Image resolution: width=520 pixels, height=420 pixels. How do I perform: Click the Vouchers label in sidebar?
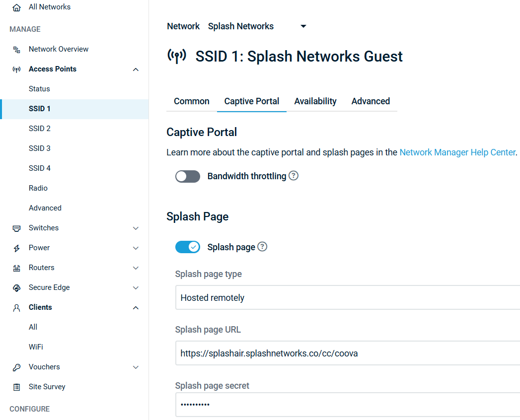(x=44, y=367)
